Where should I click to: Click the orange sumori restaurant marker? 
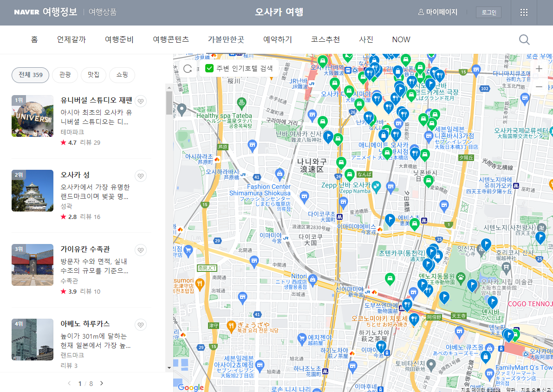point(200,284)
